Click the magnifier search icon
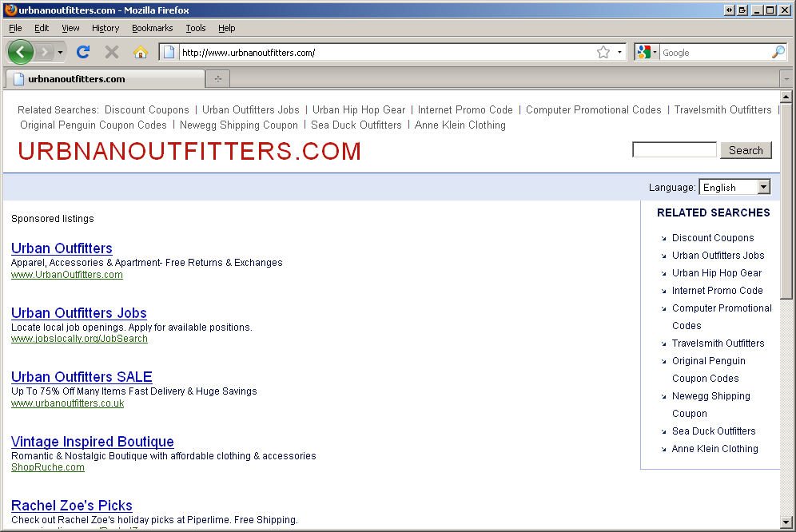Screen dimensions: 796x532 coord(778,52)
